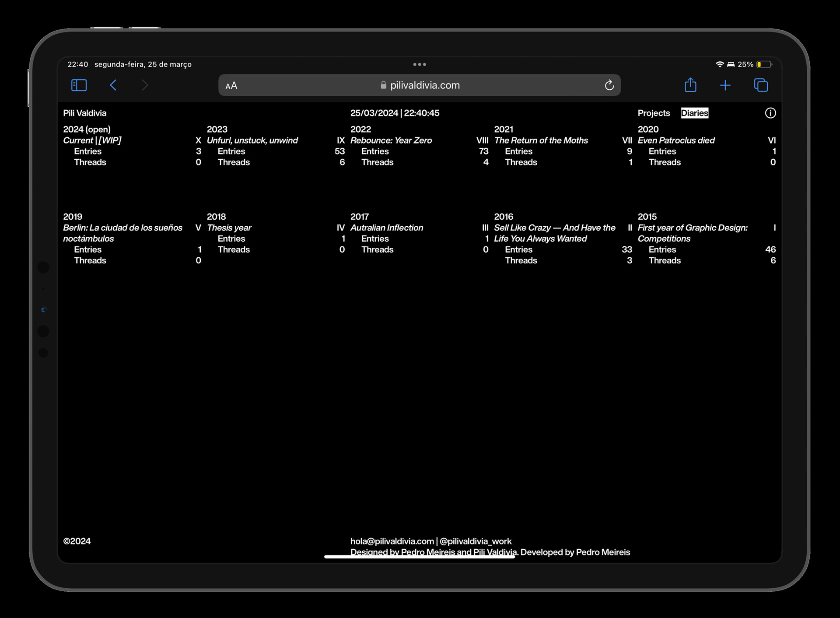This screenshot has width=840, height=618.
Task: Tap the three-dot multitasking menu
Action: coord(419,64)
